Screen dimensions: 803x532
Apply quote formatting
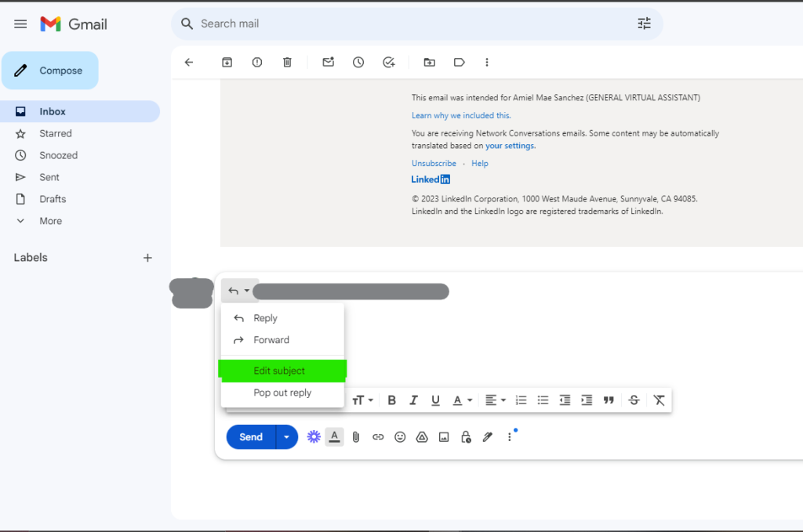pyautogui.click(x=609, y=400)
